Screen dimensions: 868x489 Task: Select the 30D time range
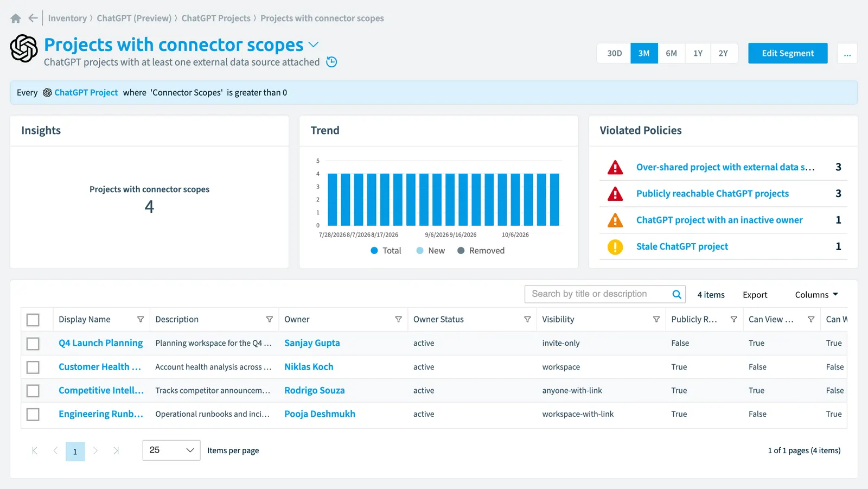(x=614, y=53)
